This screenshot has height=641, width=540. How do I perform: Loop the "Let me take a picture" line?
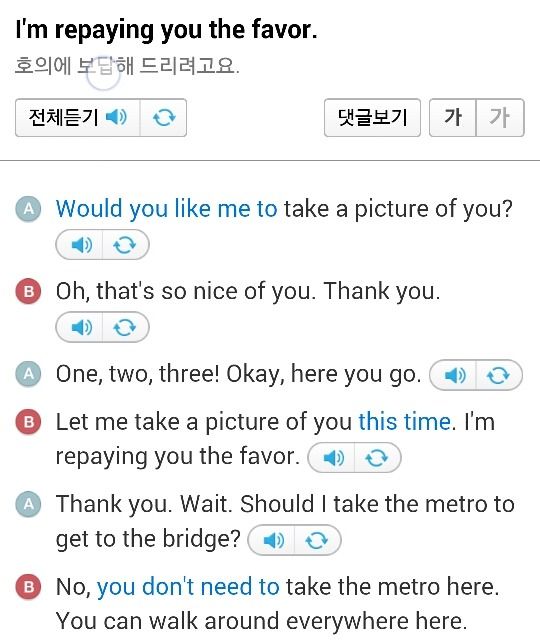378,457
